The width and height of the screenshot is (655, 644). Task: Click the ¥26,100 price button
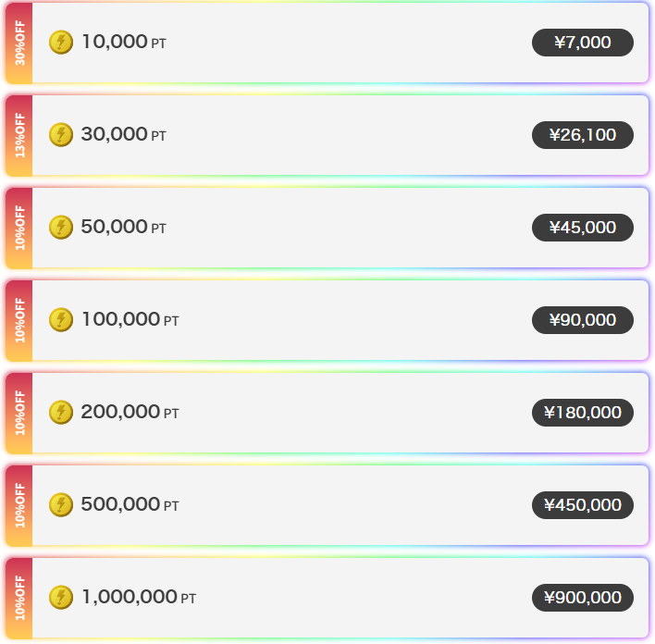(x=582, y=135)
